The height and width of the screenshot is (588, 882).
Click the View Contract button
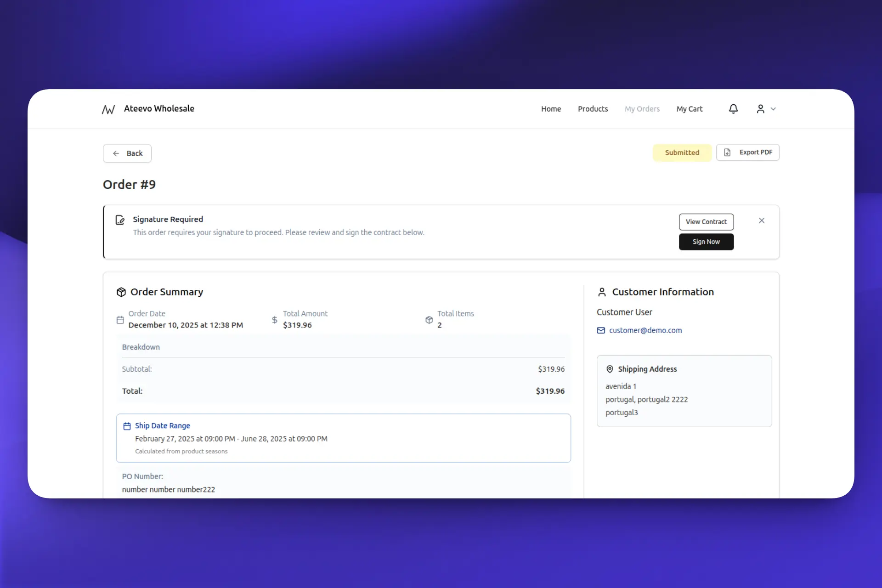[706, 222]
